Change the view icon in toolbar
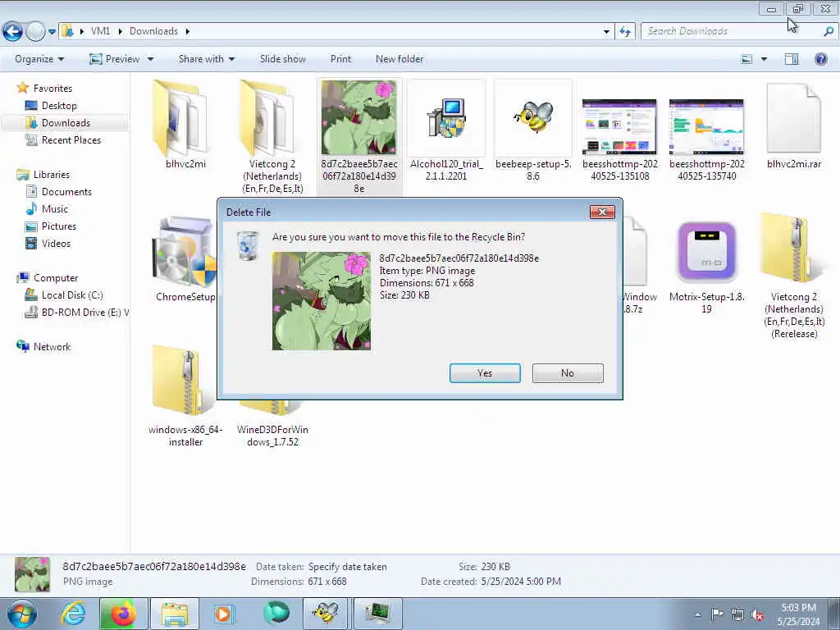 (x=746, y=59)
